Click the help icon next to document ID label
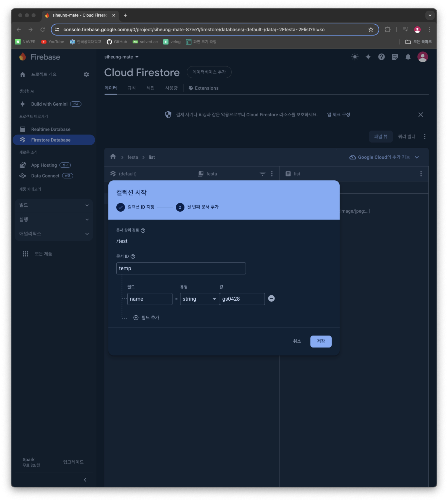The width and height of the screenshot is (448, 501). pyautogui.click(x=133, y=256)
